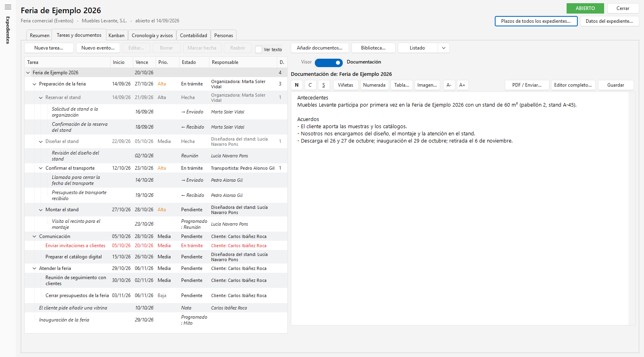Apply bold with the N formatting button
644x357 pixels.
coord(297,85)
